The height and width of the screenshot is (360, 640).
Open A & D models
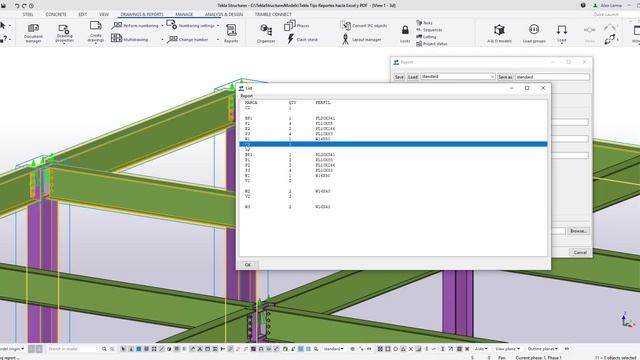point(499,33)
